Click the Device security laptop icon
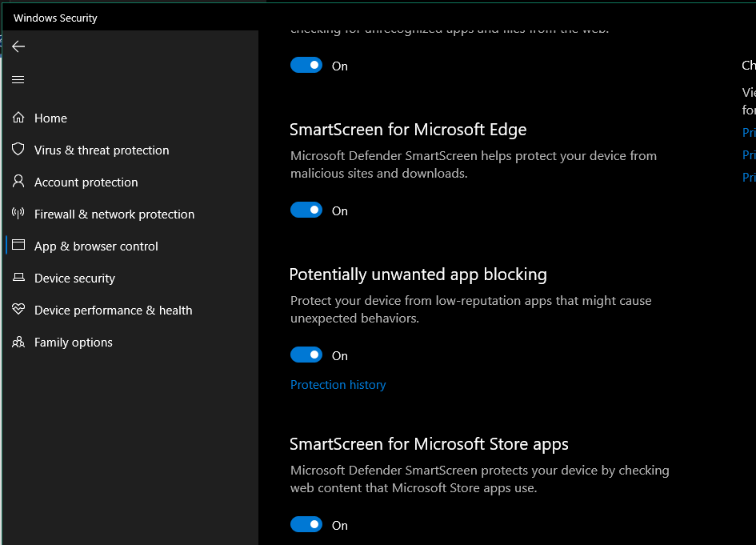Image resolution: width=756 pixels, height=545 pixels. [x=18, y=278]
